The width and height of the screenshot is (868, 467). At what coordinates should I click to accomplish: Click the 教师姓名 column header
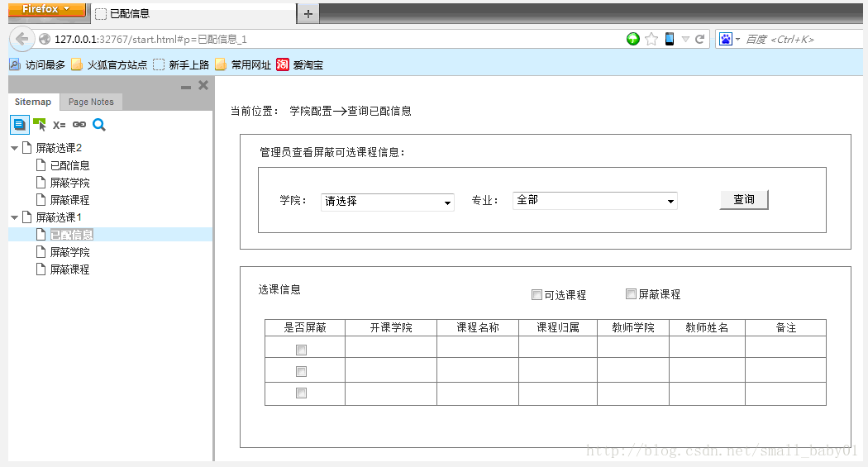coord(707,327)
